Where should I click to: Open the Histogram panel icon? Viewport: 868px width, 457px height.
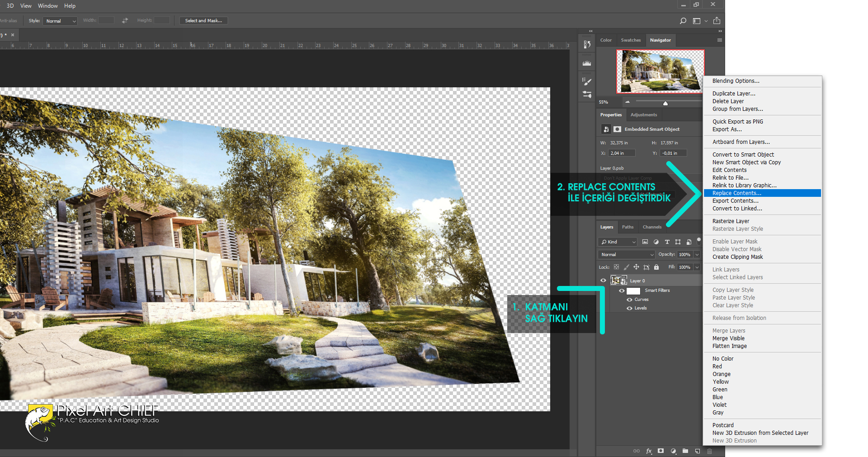[x=587, y=63]
